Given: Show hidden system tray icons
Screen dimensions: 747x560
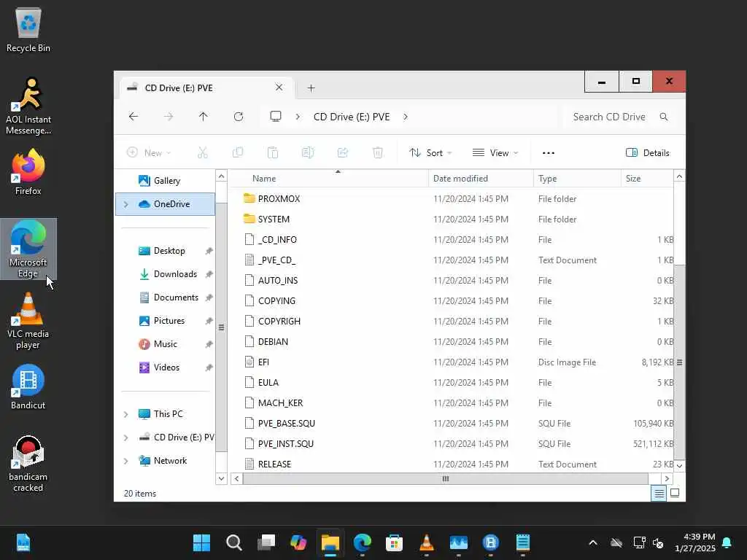Looking at the screenshot, I should 593,542.
